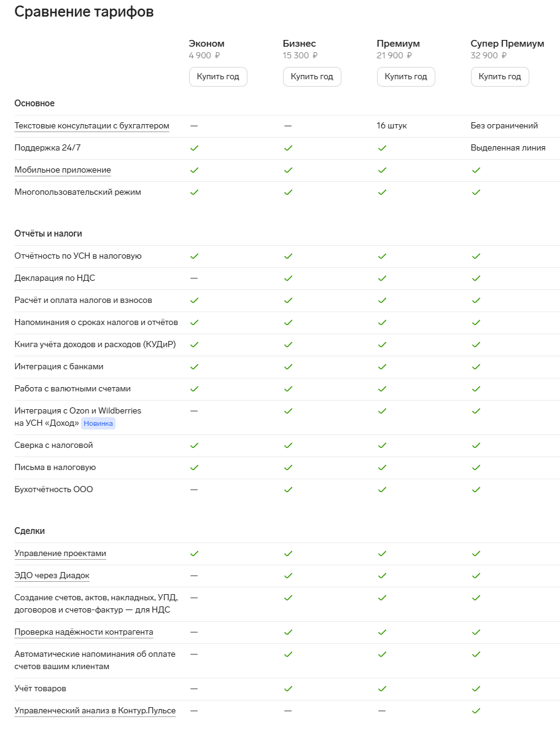Click Бизнес checkmark in Декларация по НДС row
Viewport: 560px width, 733px height.
point(288,278)
